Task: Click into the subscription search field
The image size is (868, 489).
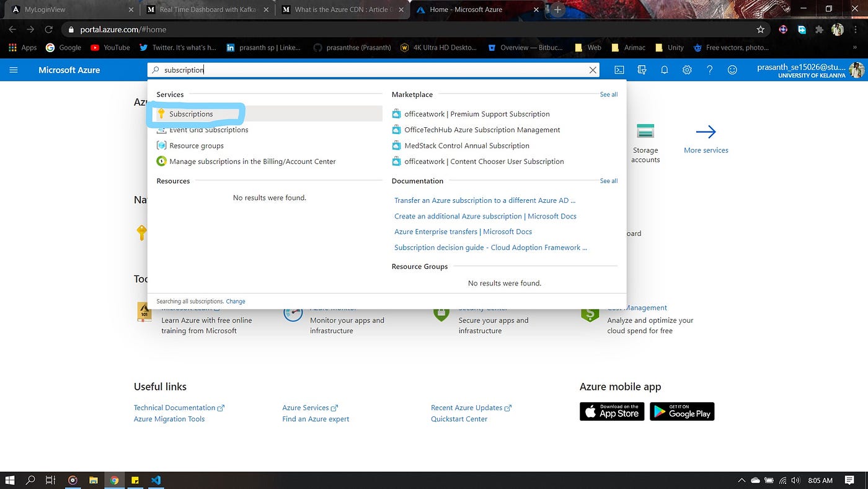Action: [x=372, y=70]
